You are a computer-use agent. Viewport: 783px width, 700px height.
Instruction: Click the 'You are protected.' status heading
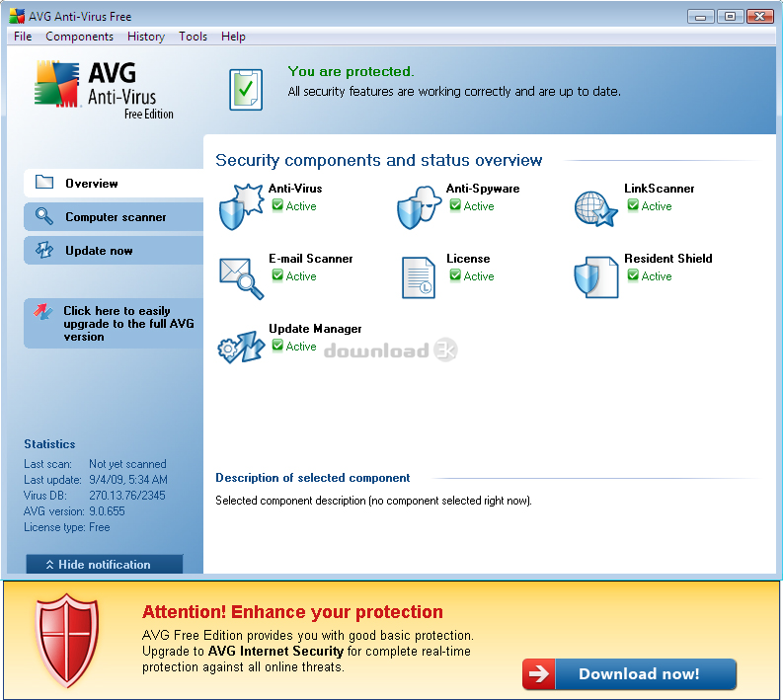click(x=352, y=71)
